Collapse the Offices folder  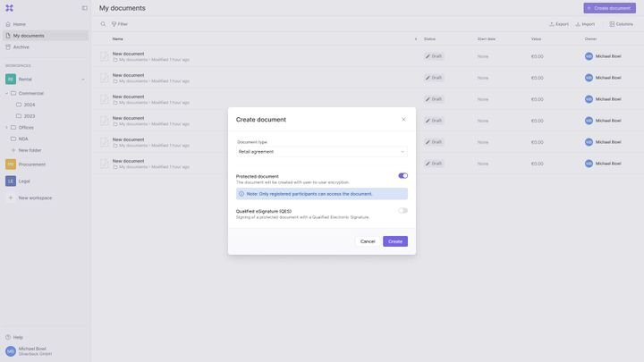6,128
